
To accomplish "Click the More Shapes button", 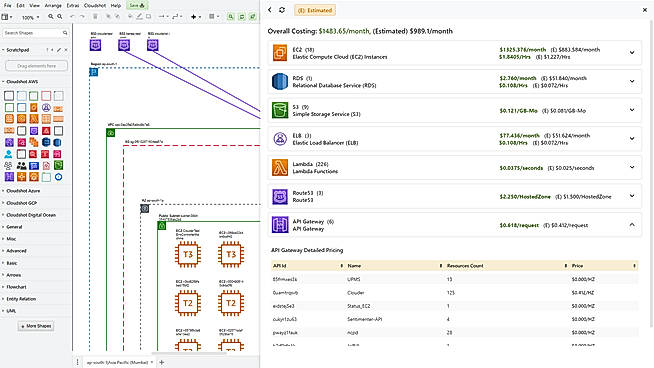I will coord(36,326).
